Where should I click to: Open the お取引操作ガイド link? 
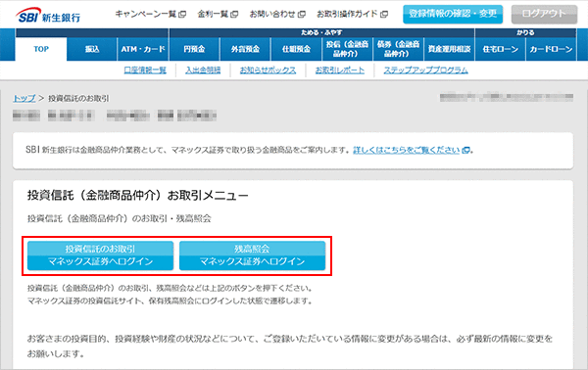pyautogui.click(x=347, y=15)
